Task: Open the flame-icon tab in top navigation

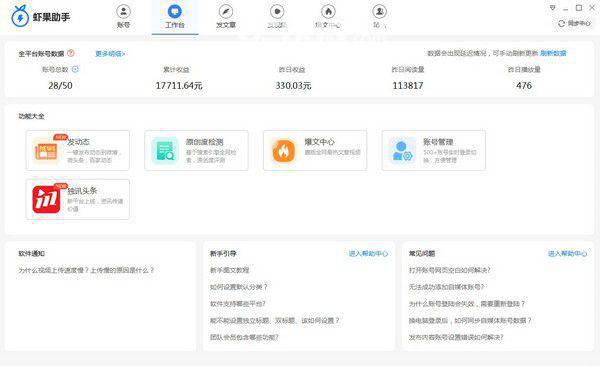Action: 328,16
